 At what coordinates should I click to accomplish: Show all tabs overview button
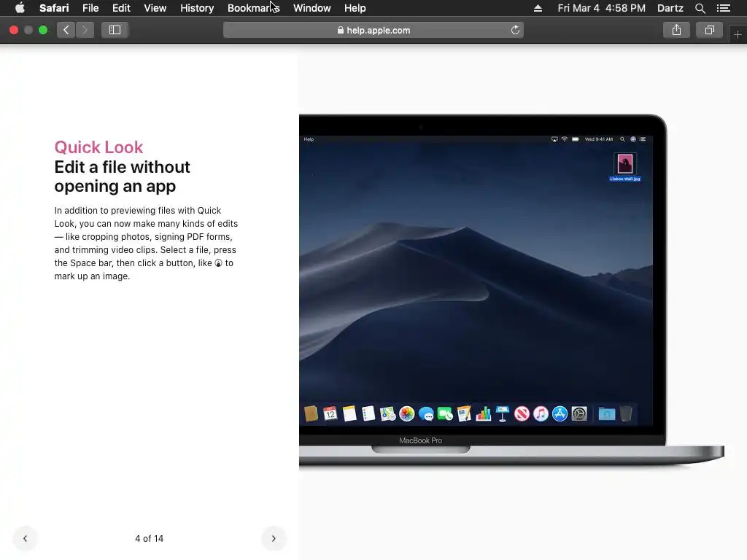[x=709, y=30]
